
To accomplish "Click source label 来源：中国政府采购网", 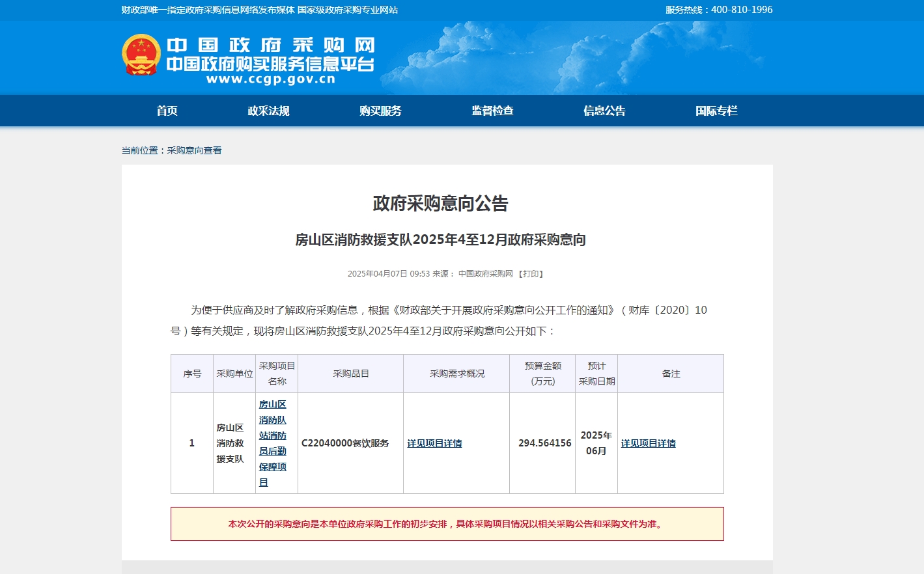I will pyautogui.click(x=473, y=274).
